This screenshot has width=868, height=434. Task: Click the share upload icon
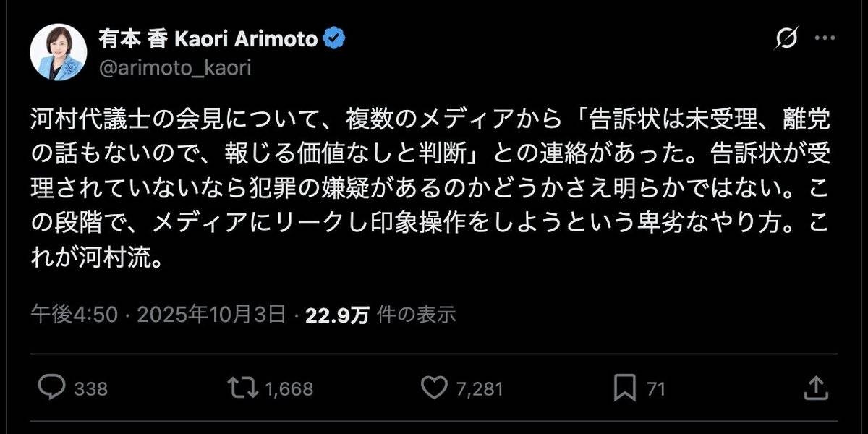coord(817,388)
